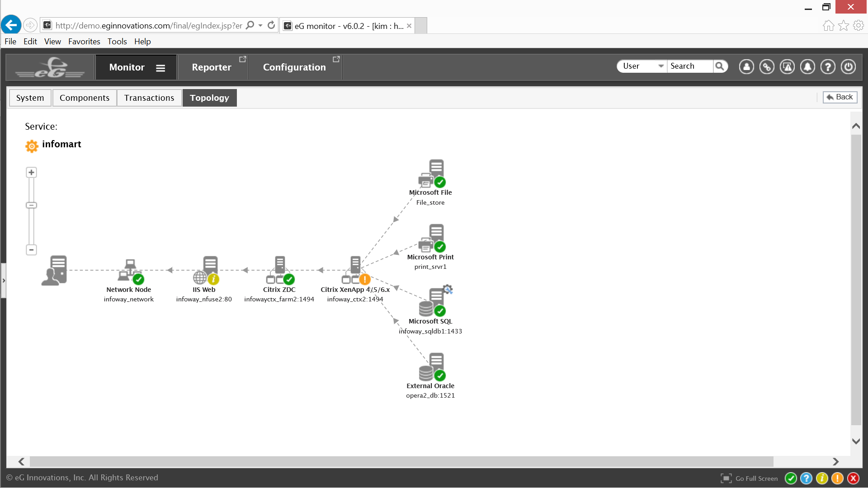
Task: Open the User search type dropdown
Action: tap(642, 66)
